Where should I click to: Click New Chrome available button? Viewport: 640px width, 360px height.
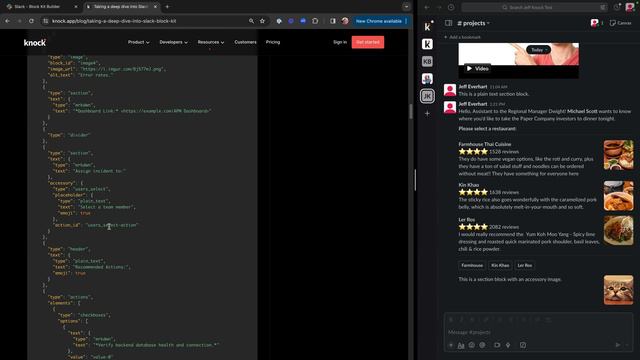[378, 21]
